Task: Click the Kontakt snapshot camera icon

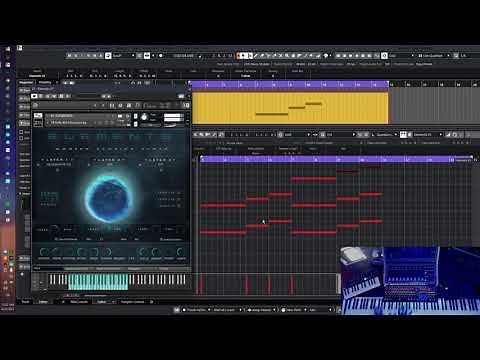Action: (120, 116)
